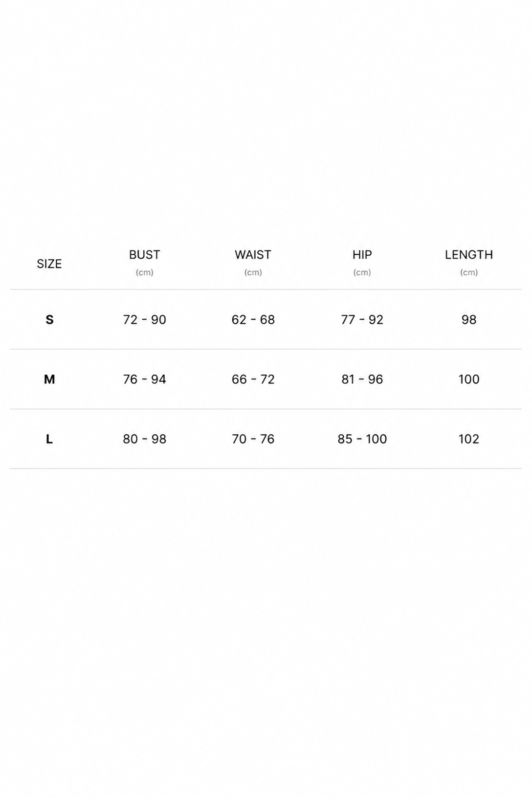Select the size M row label
The image size is (532, 798).
point(49,379)
